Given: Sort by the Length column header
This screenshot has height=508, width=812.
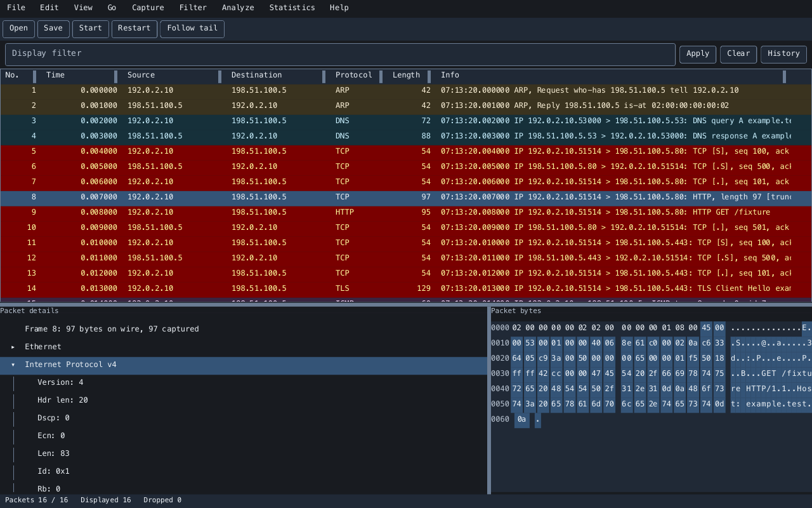Looking at the screenshot, I should [406, 75].
